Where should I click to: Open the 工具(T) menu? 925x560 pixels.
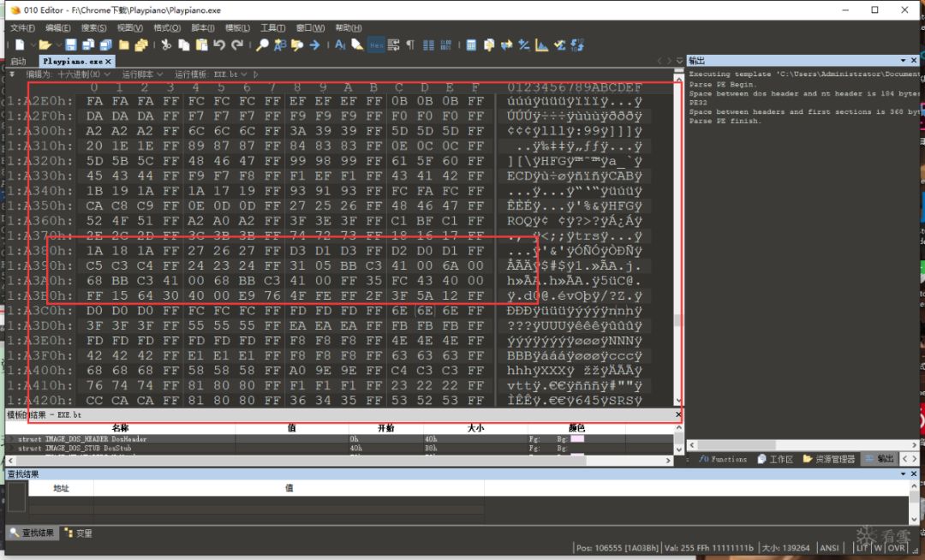(272, 27)
